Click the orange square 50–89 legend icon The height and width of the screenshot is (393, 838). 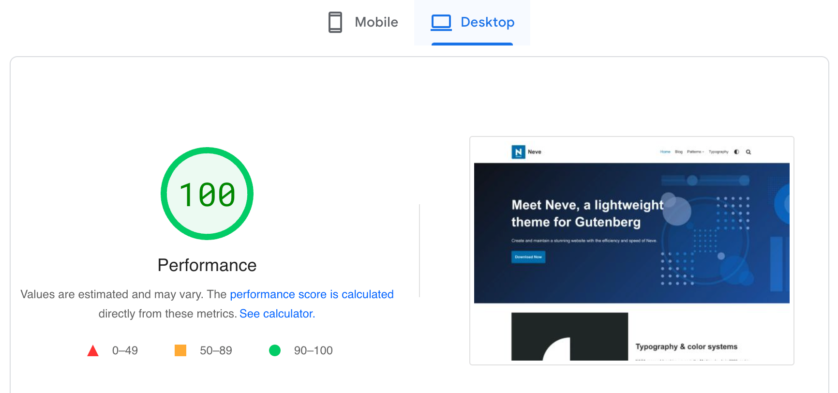pyautogui.click(x=180, y=351)
